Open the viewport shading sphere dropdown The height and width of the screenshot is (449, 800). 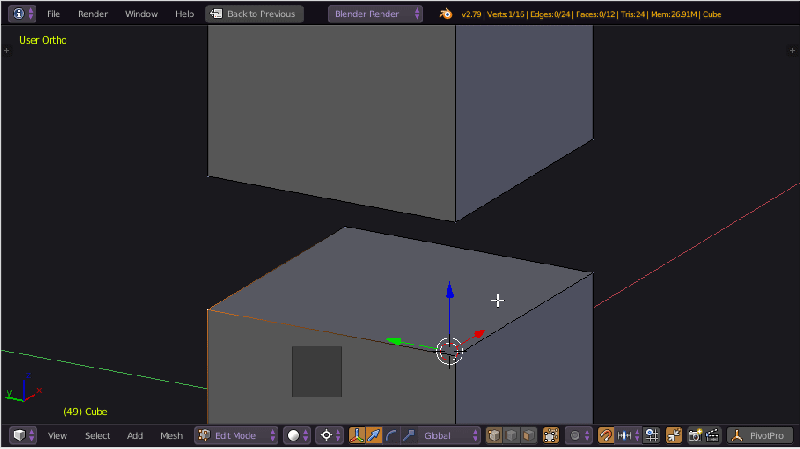click(x=297, y=435)
